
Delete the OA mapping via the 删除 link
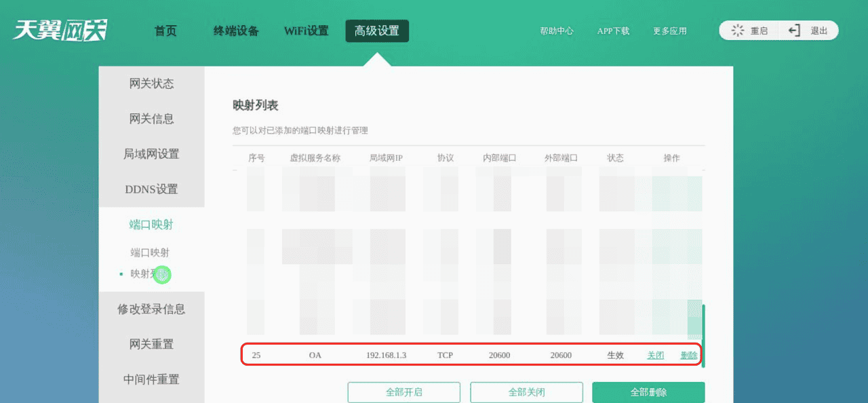(689, 354)
